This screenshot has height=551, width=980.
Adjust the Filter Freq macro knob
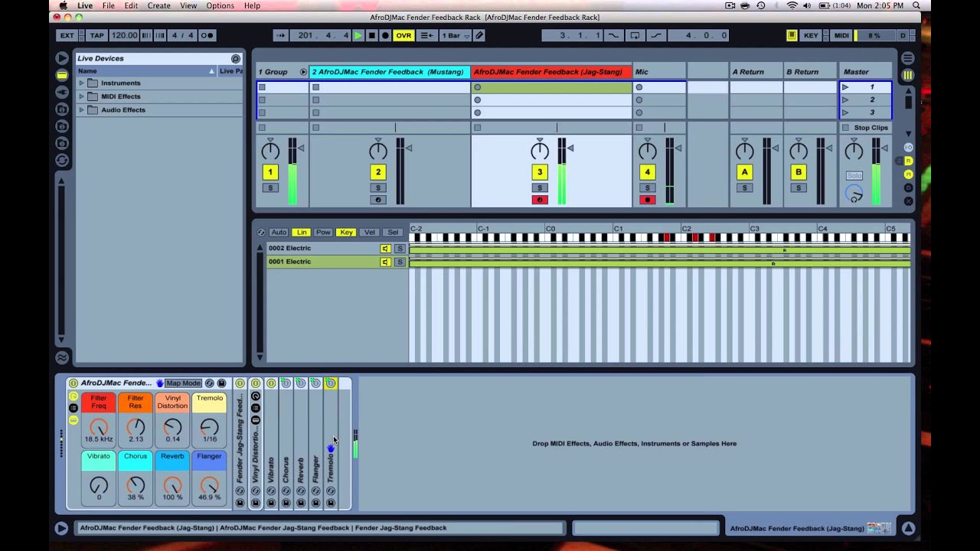click(x=99, y=428)
